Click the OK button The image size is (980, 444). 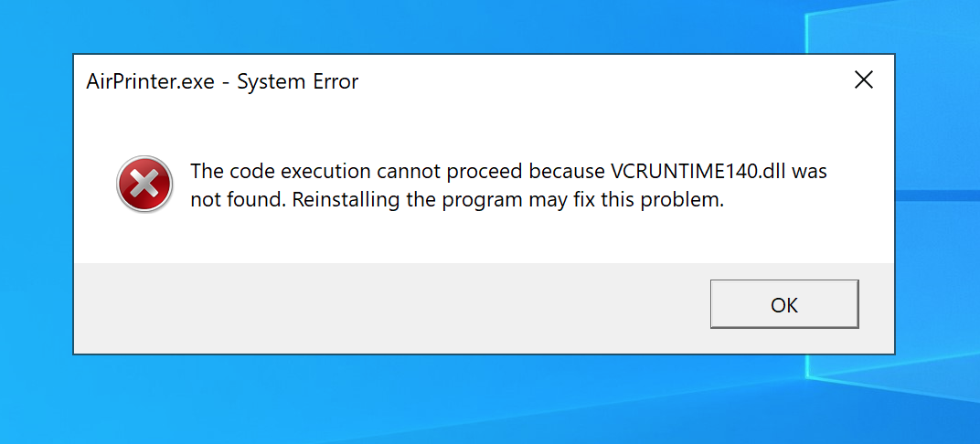pyautogui.click(x=784, y=304)
